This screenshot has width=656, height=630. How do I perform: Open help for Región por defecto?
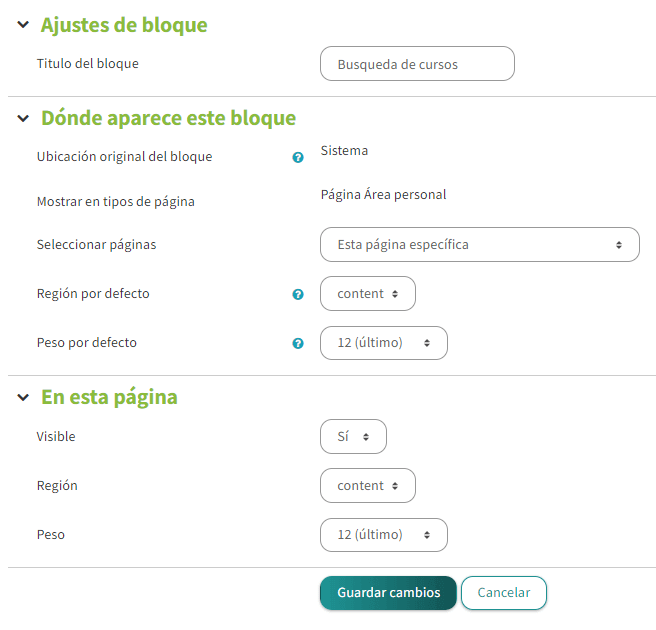[298, 294]
